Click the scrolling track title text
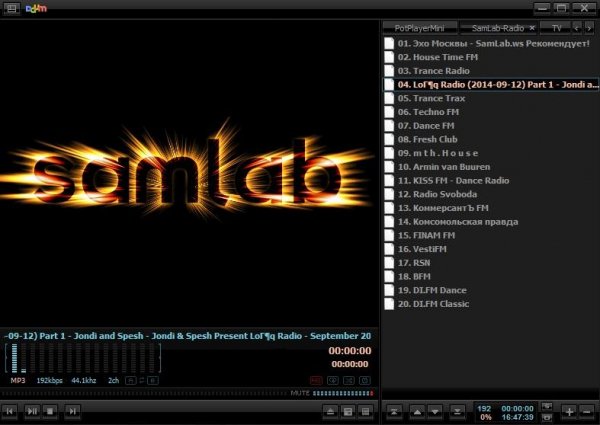 (x=188, y=336)
